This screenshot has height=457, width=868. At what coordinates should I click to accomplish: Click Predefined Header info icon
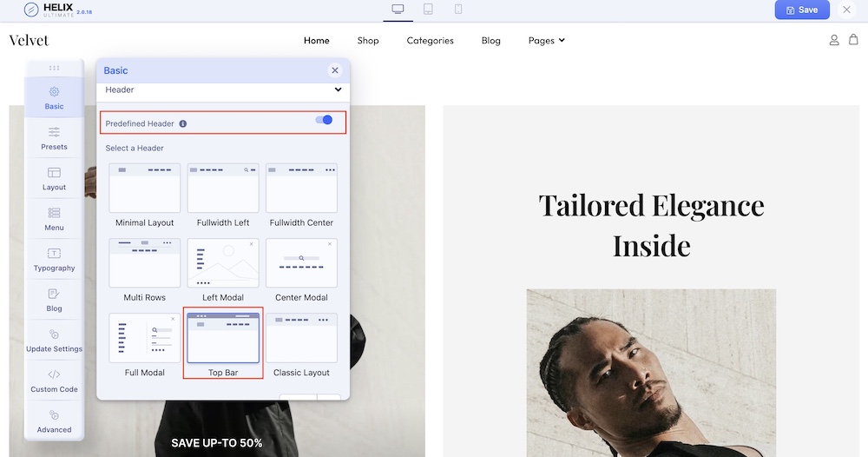pyautogui.click(x=183, y=124)
